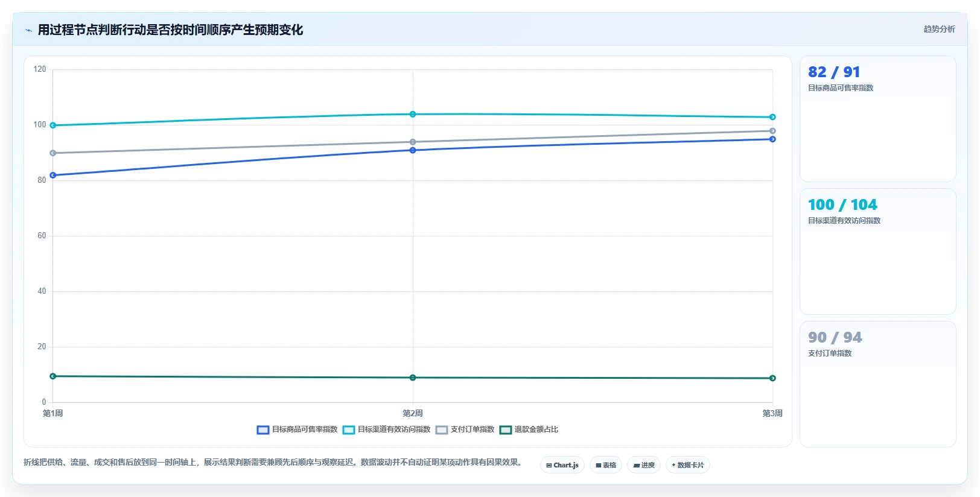Click the green line point at 第3周
The image size is (980, 497).
772,378
